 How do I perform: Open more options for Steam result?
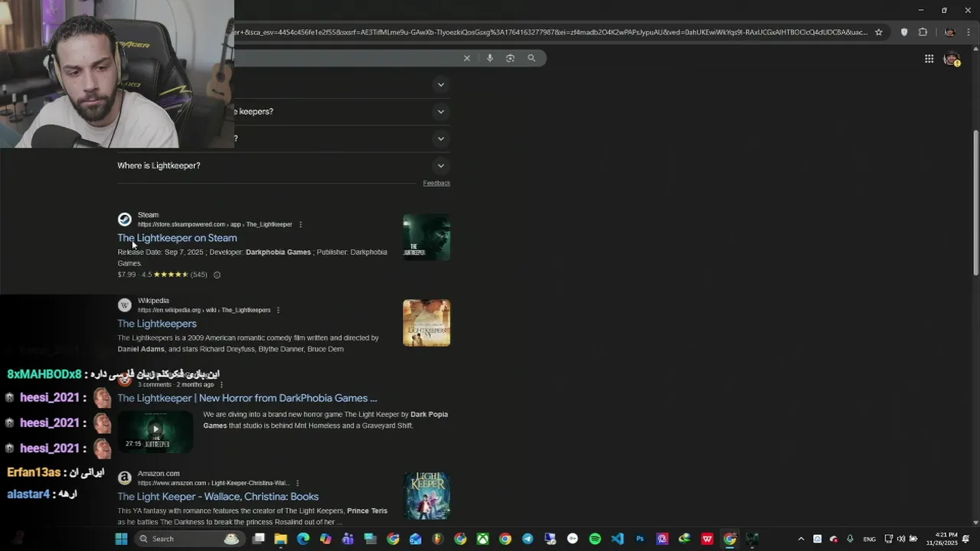300,224
